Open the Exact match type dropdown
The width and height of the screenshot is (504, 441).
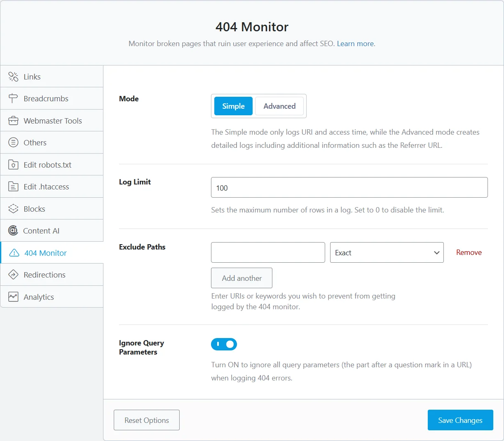pos(387,252)
